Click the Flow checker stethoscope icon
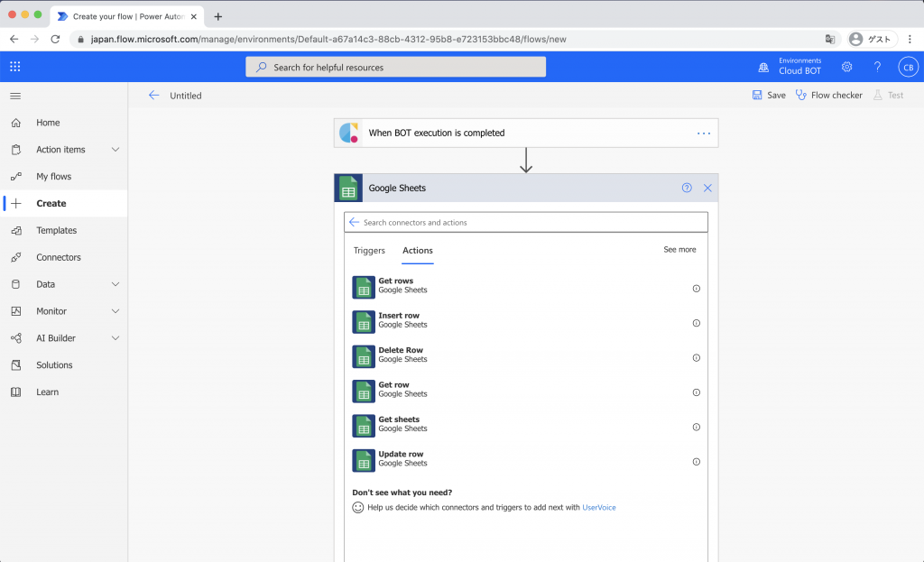Viewport: 924px width, 562px height. (x=801, y=95)
